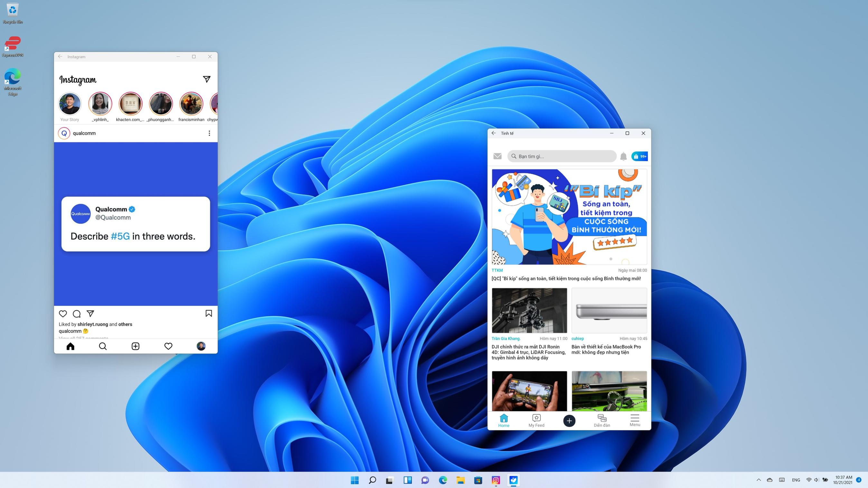Open Instagram search tab at bottom

click(x=103, y=346)
